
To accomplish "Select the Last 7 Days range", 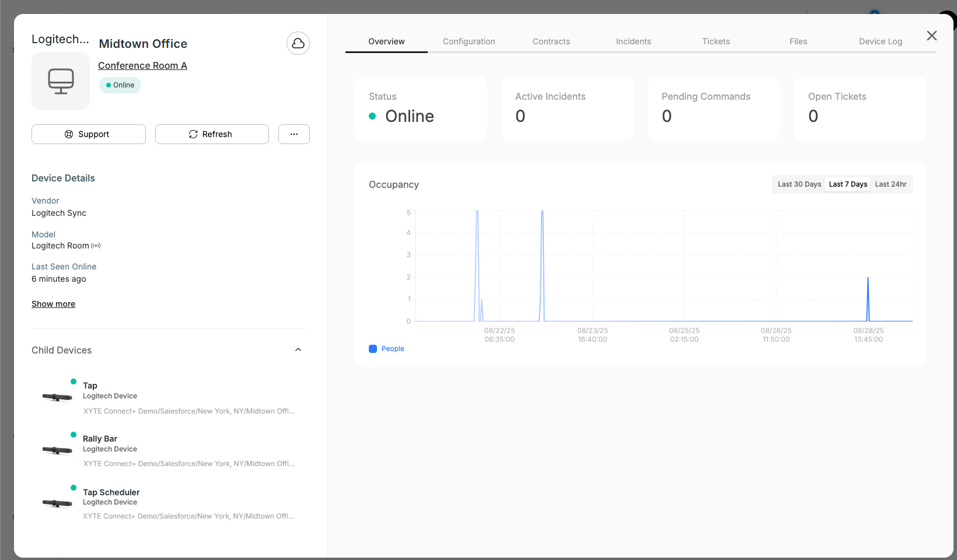I will [x=847, y=184].
